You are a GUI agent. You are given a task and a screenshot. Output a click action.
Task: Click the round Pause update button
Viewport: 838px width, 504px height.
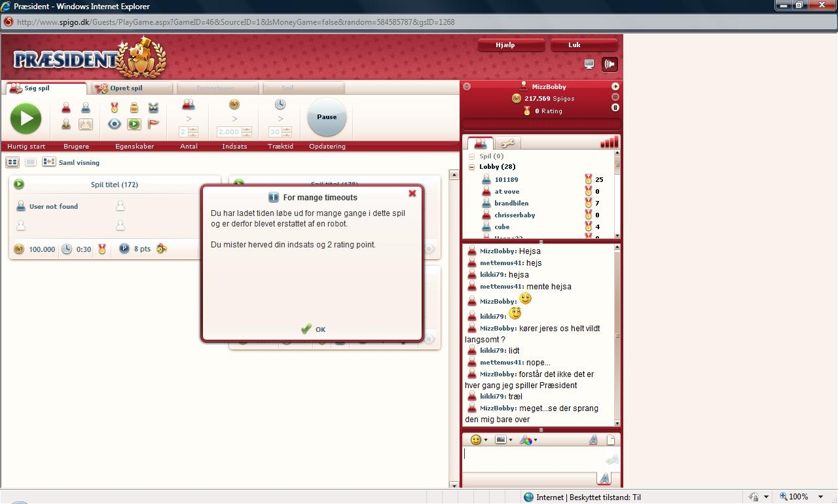327,117
